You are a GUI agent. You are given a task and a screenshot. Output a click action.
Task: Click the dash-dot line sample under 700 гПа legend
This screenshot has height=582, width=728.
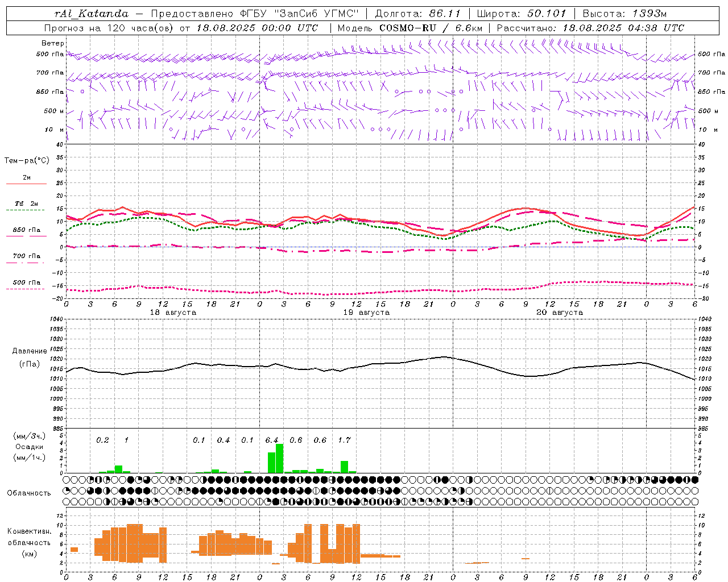(x=25, y=263)
